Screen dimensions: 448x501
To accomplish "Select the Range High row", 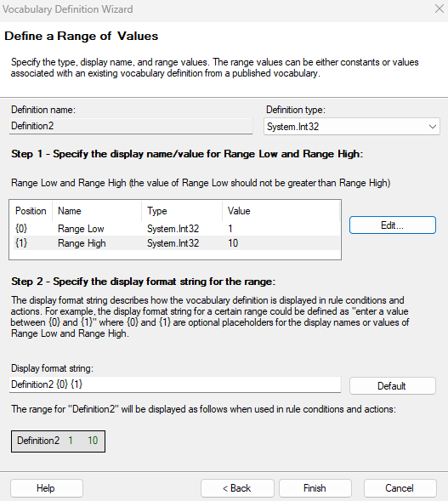I will coord(175,243).
